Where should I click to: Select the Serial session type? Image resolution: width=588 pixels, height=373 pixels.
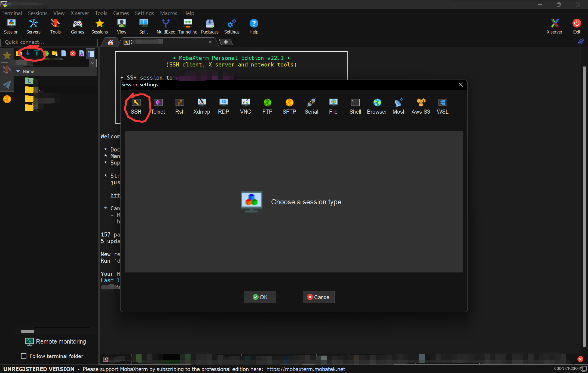pyautogui.click(x=311, y=107)
